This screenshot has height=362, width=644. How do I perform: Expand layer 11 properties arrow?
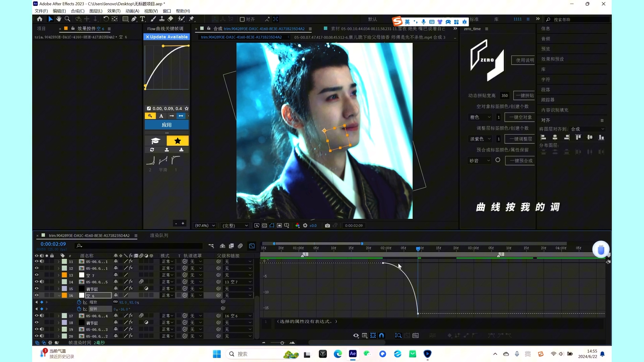[x=59, y=261]
